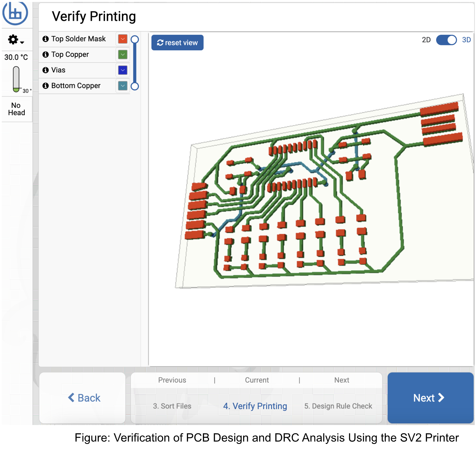Image resolution: width=476 pixels, height=449 pixels.
Task: Click info icon beside Bottom Copper
Action: point(46,86)
